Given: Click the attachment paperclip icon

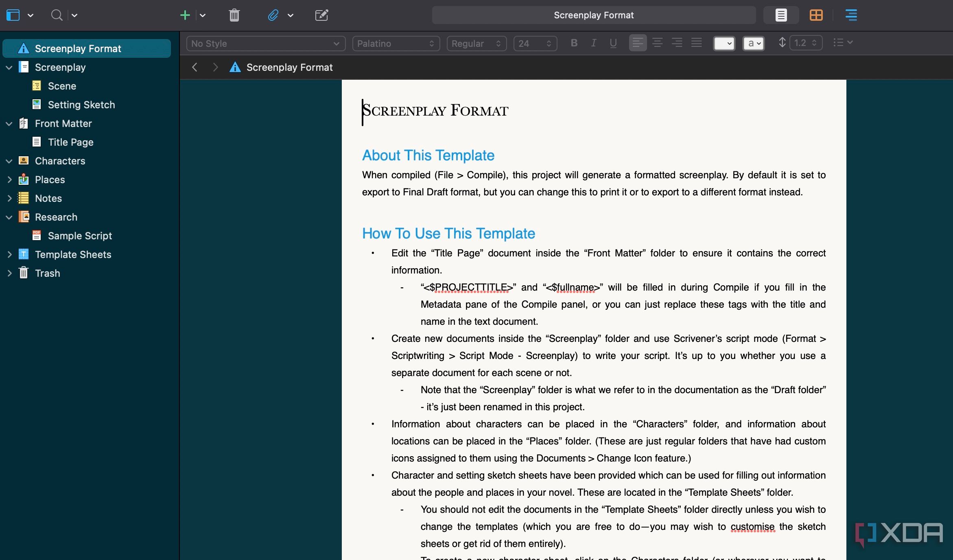Looking at the screenshot, I should click(273, 15).
